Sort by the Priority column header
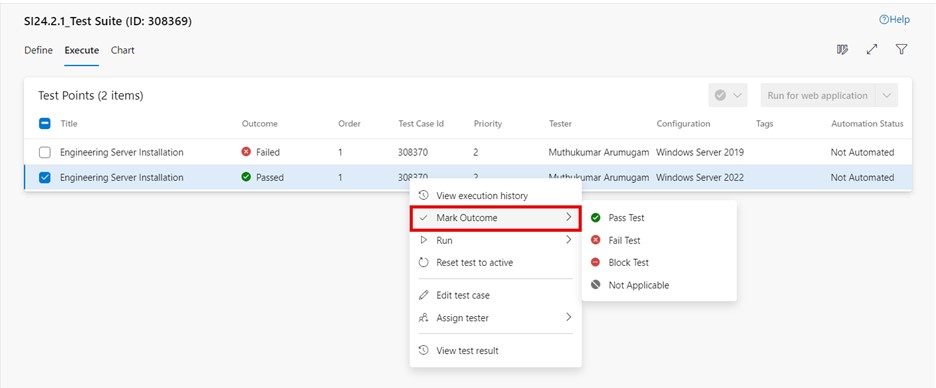Screen dimensions: 936x388 tap(488, 124)
